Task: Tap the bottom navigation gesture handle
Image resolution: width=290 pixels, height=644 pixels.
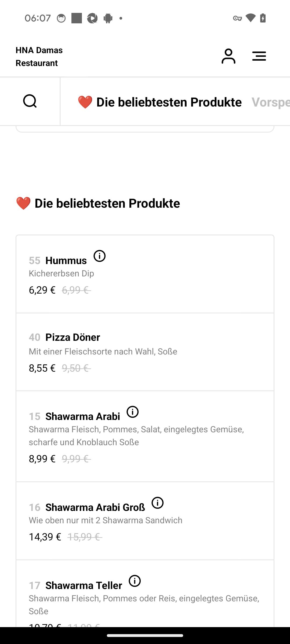Action: click(145, 635)
